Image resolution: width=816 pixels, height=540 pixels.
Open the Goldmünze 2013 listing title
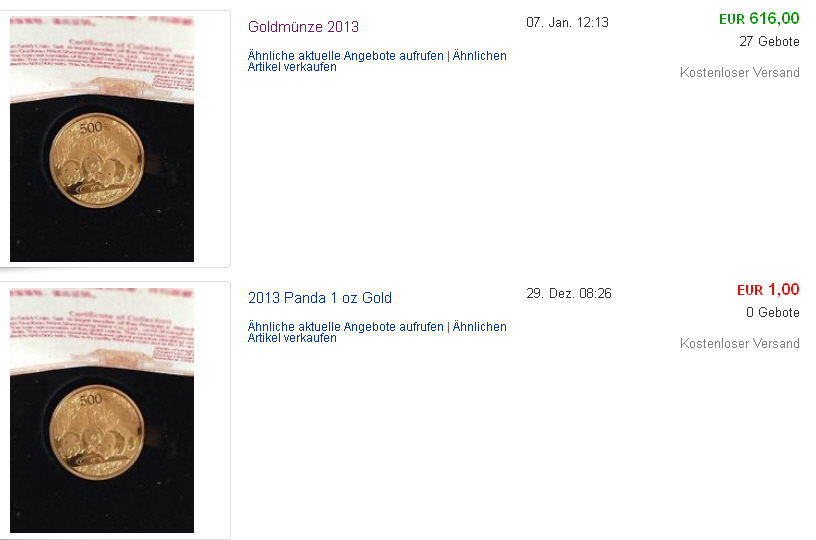point(303,27)
